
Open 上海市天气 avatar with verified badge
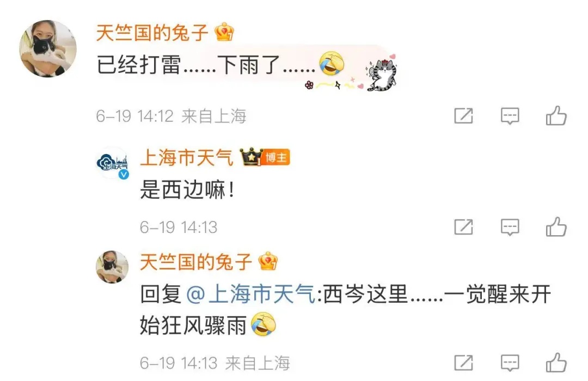[x=113, y=163]
